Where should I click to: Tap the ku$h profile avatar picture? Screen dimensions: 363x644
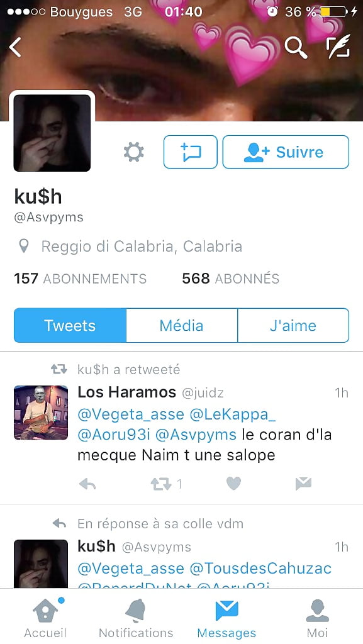click(x=52, y=133)
